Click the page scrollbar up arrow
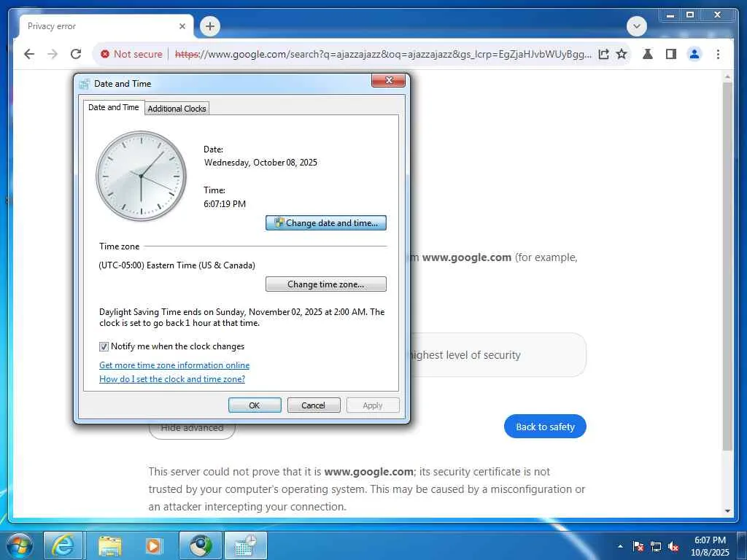 tap(727, 77)
